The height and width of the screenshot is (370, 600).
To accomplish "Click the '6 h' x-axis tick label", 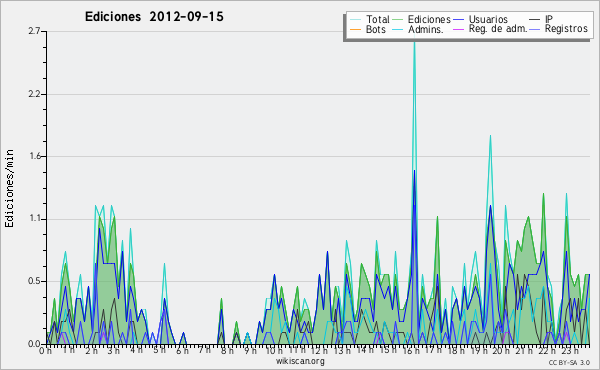I will (182, 351).
